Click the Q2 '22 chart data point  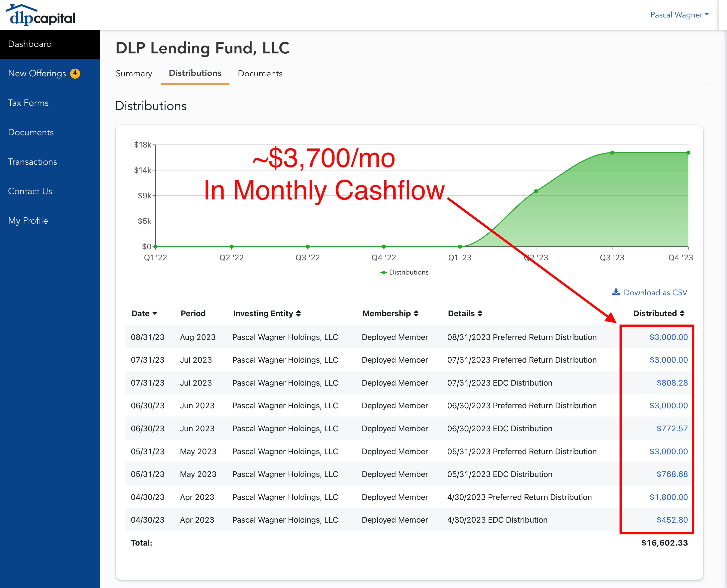231,247
